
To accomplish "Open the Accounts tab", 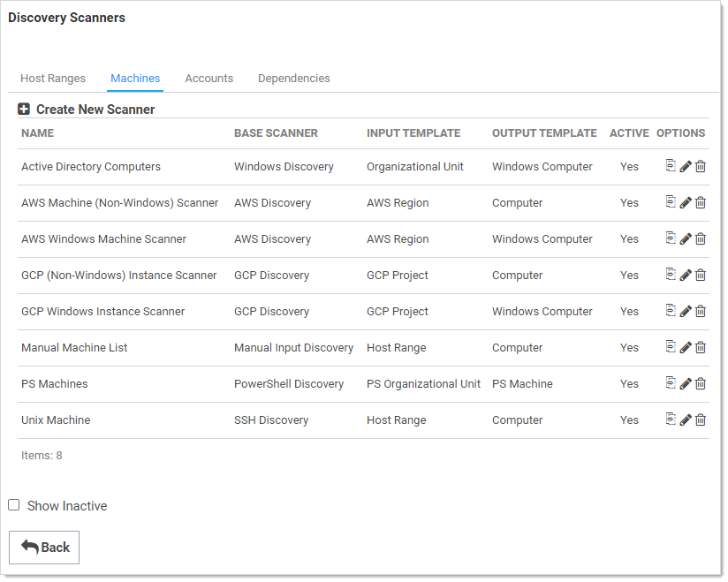I will pos(209,79).
